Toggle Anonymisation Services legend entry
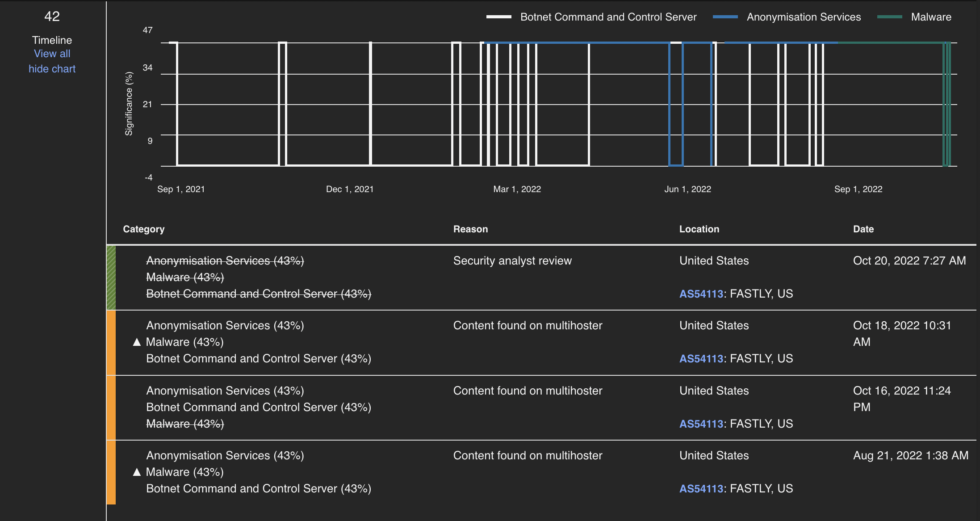The height and width of the screenshot is (521, 980). [803, 17]
